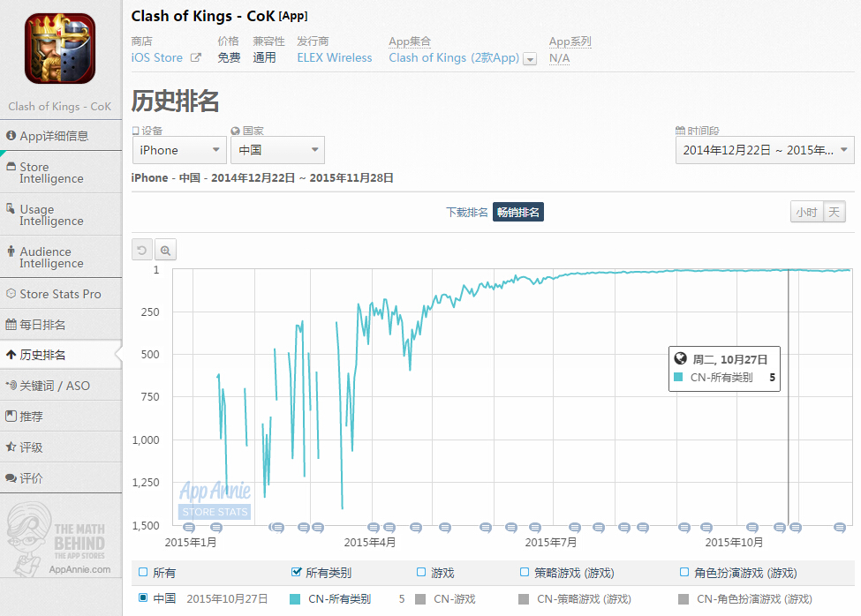Switch to the 下载排名 tab
The width and height of the screenshot is (861, 616).
coord(467,213)
